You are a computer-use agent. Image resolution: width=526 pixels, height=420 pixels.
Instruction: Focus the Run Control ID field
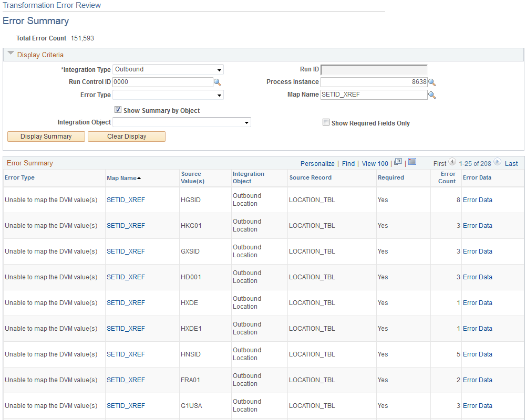[x=163, y=82]
